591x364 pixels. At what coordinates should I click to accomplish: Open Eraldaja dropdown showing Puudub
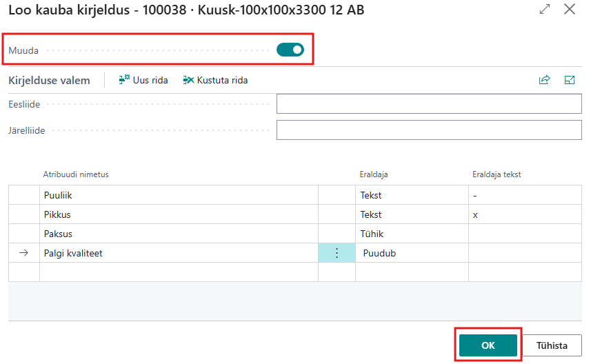coord(411,253)
